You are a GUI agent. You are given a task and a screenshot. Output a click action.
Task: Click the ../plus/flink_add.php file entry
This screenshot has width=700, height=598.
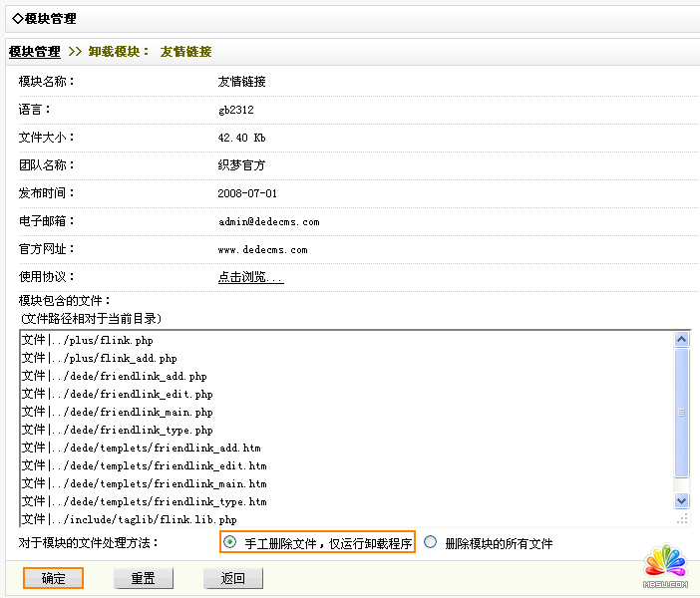pos(99,359)
